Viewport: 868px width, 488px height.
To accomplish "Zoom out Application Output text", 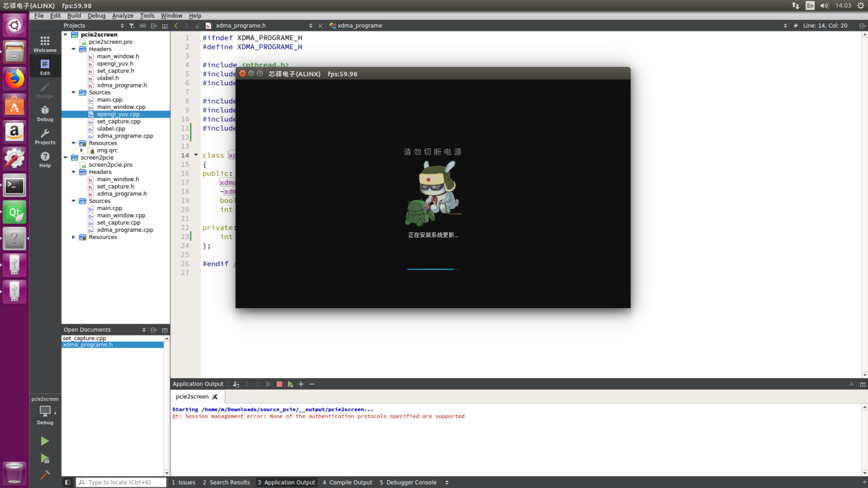I will tap(312, 384).
